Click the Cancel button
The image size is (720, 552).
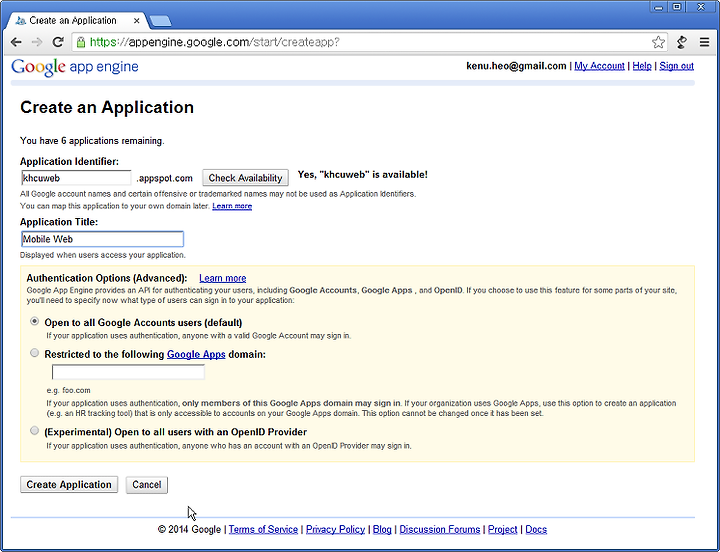click(147, 484)
